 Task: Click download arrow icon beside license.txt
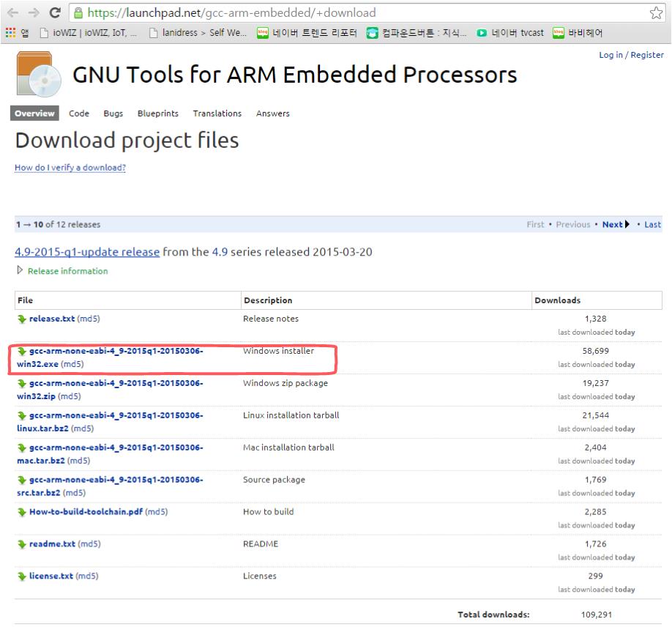pos(22,576)
